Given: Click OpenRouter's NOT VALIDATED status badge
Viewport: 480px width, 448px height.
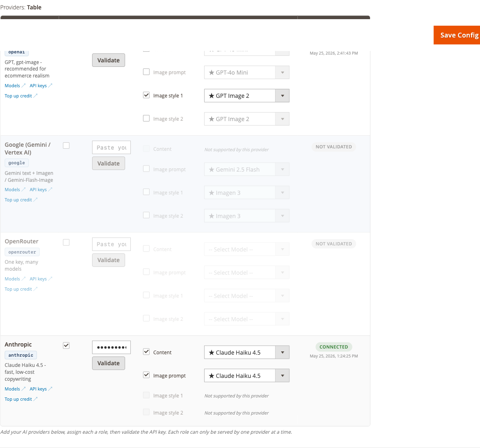Looking at the screenshot, I should point(334,244).
